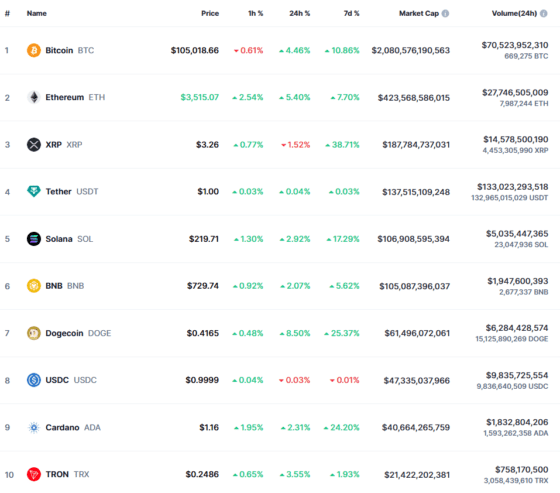Viewport: 560px width, 493px height.
Task: Click Bitcoin volume $70,523,952,310 value
Action: (x=515, y=45)
